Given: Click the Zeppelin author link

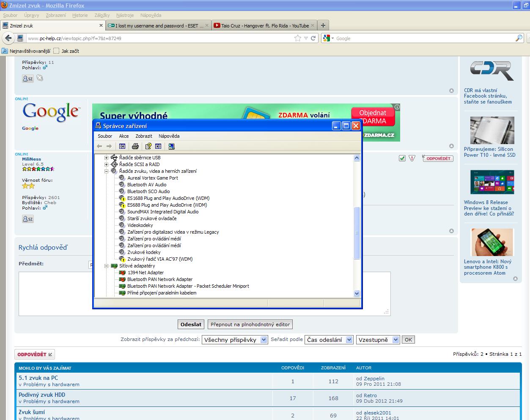Looking at the screenshot, I should (374, 379).
